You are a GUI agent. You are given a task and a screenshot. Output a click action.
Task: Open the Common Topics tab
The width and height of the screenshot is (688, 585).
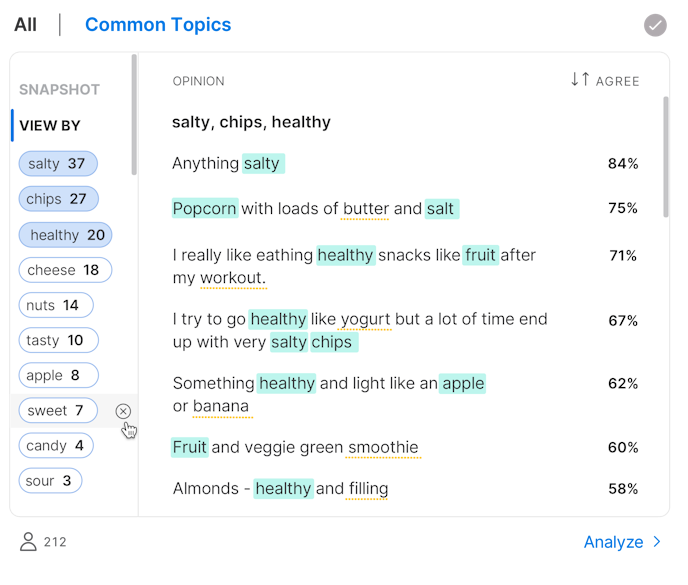pos(158,25)
